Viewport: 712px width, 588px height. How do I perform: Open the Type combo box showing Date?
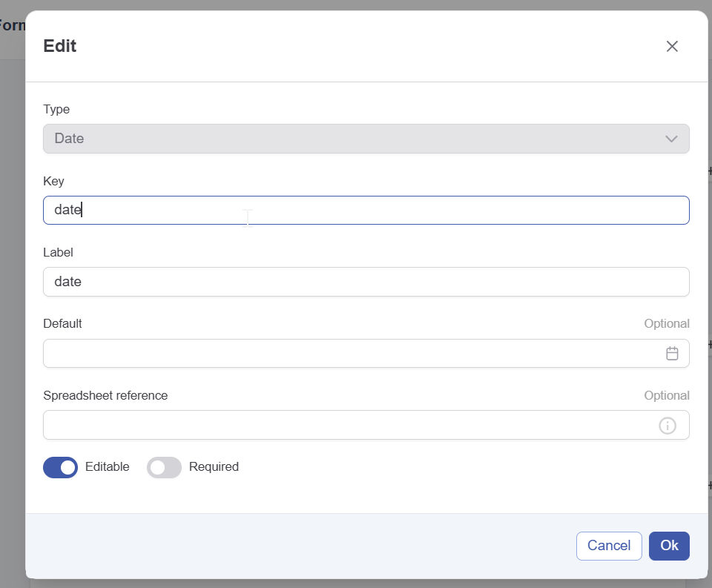(356, 139)
